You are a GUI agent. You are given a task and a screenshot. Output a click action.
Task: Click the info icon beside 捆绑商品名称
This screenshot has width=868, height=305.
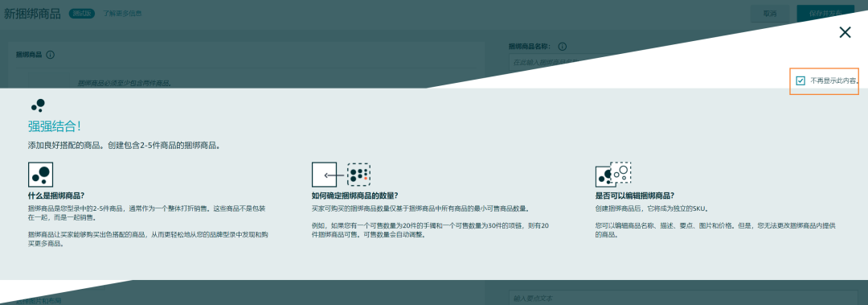click(563, 47)
